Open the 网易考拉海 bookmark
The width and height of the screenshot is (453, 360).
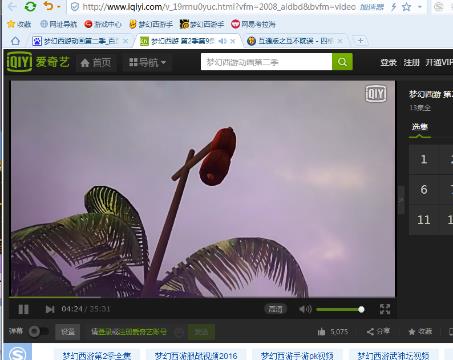click(253, 24)
